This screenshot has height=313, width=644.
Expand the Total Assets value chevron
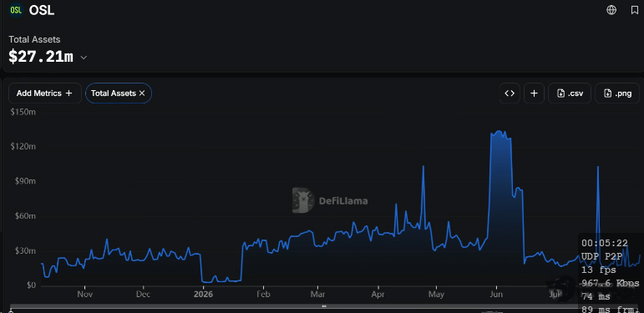(84, 58)
